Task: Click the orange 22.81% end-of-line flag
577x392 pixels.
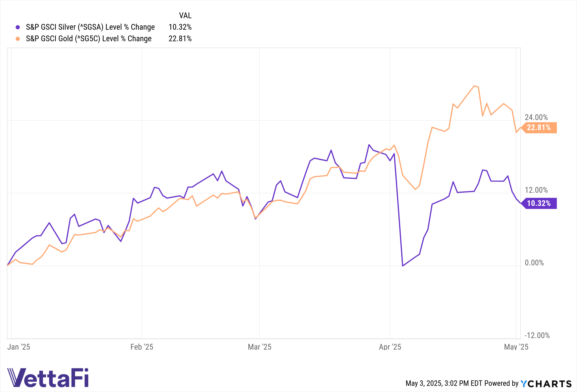Action: tap(539, 127)
